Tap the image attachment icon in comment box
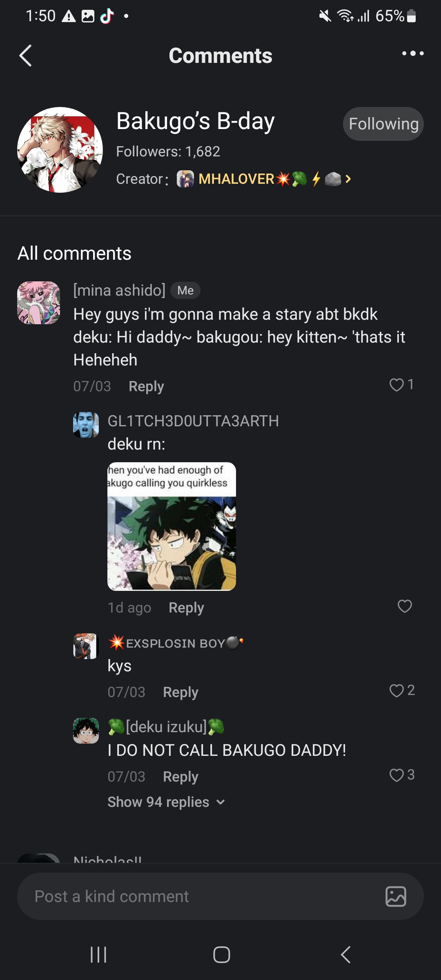Image resolution: width=441 pixels, height=980 pixels. [x=396, y=896]
